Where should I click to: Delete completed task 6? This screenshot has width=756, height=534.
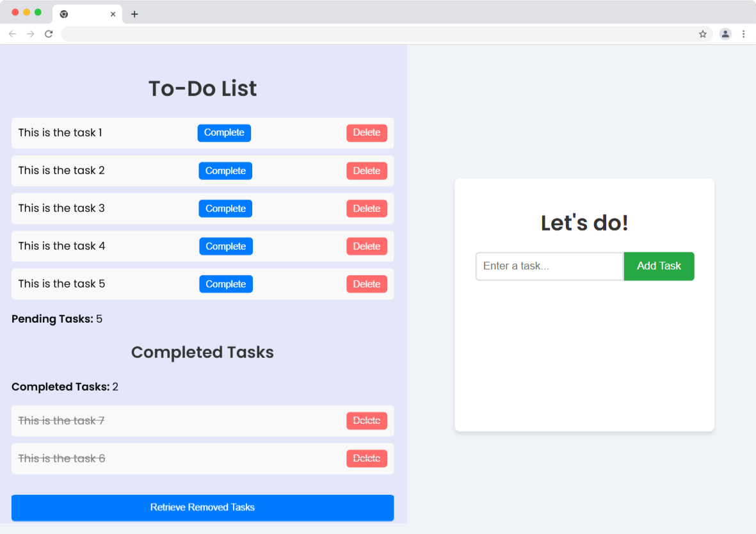tap(367, 458)
